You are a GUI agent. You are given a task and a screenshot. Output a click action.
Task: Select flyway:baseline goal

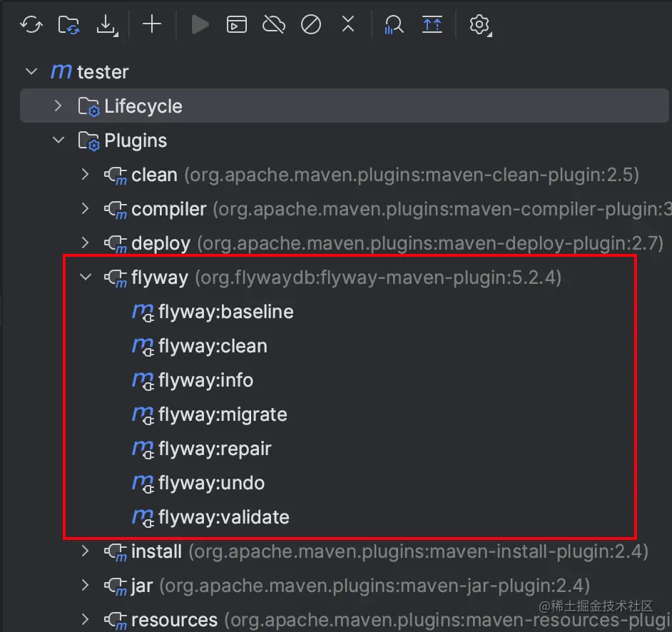226,312
